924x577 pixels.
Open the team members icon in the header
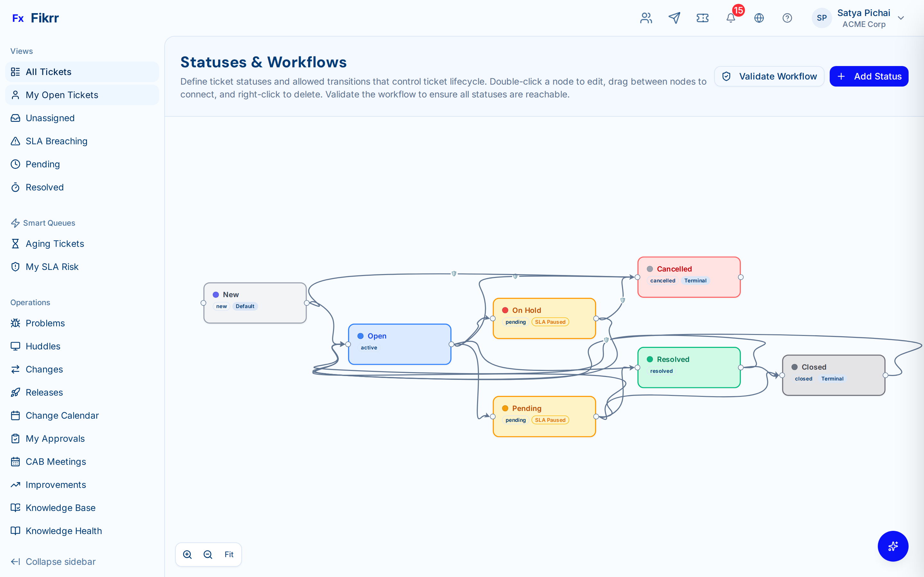[x=646, y=18]
